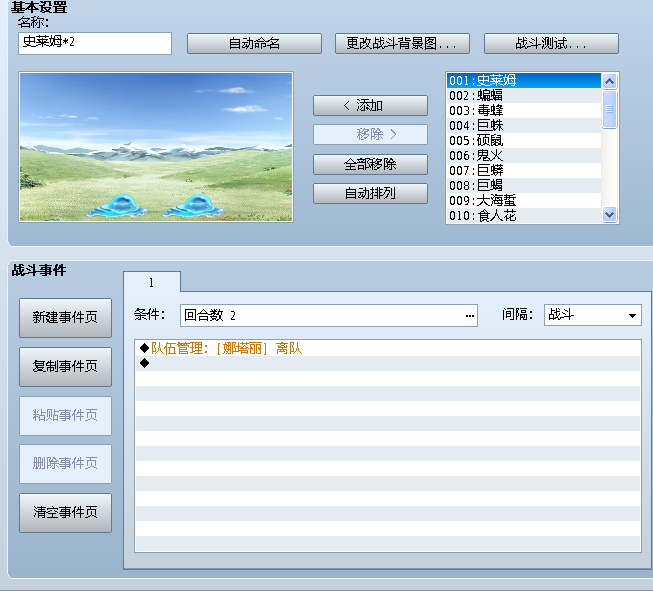Click 自动排列 button
Screen dimensions: 653x591
click(x=370, y=193)
